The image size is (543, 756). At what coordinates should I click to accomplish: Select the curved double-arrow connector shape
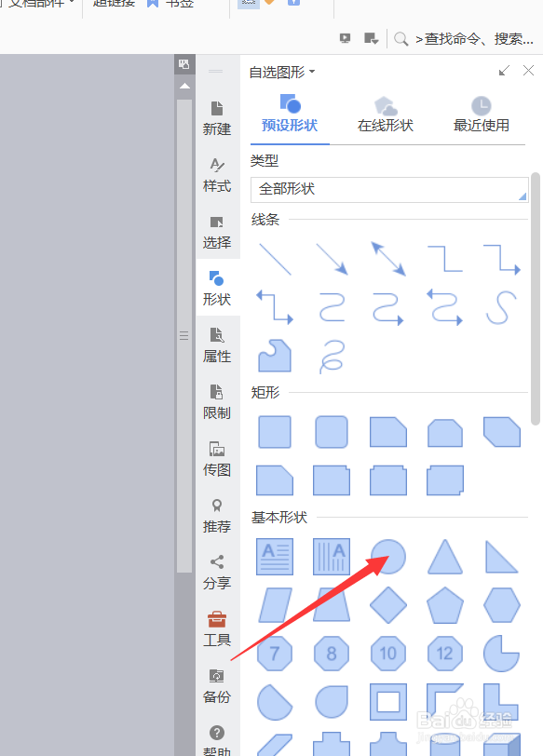pos(445,307)
